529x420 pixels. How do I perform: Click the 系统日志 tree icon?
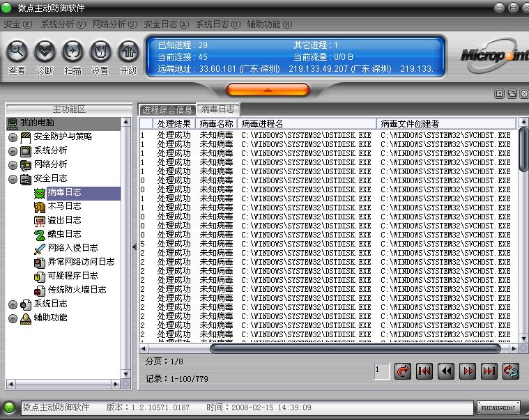click(26, 304)
